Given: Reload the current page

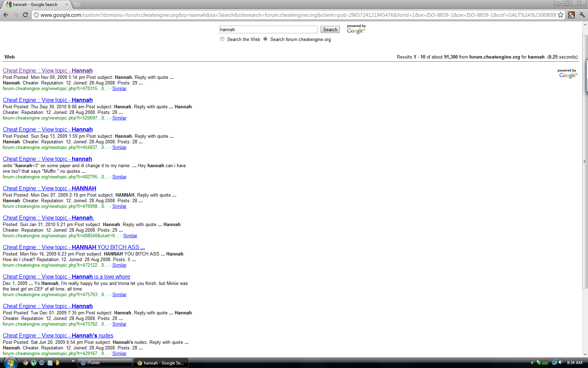Looking at the screenshot, I should [25, 15].
